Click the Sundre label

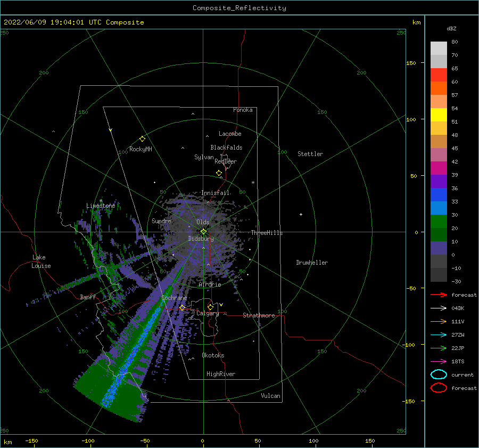(x=161, y=221)
